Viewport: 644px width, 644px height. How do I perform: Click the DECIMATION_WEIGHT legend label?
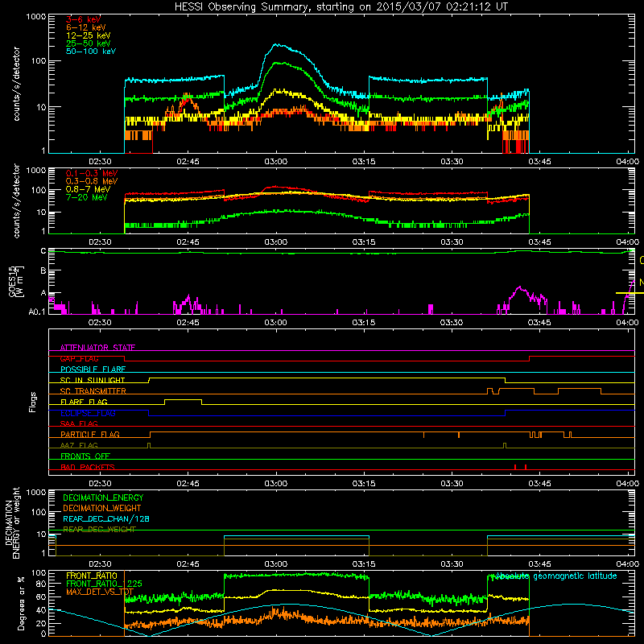(x=102, y=508)
